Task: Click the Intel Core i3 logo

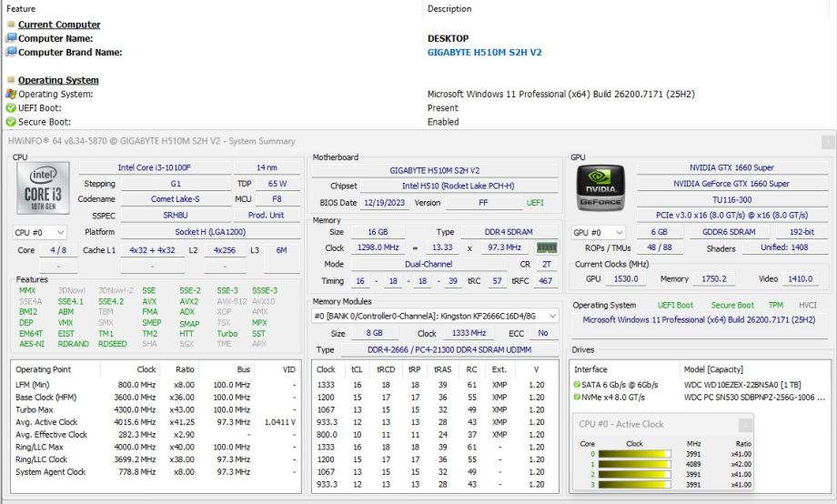Action: pyautogui.click(x=43, y=189)
